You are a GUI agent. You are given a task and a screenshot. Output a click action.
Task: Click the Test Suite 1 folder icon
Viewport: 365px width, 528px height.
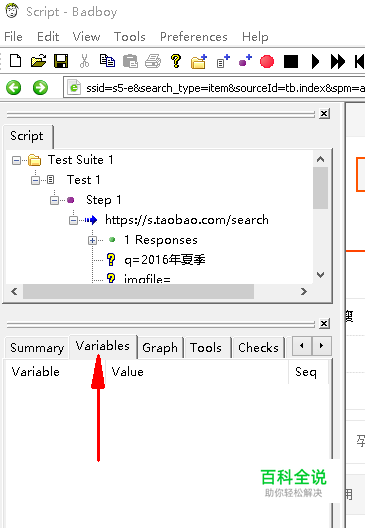click(34, 160)
